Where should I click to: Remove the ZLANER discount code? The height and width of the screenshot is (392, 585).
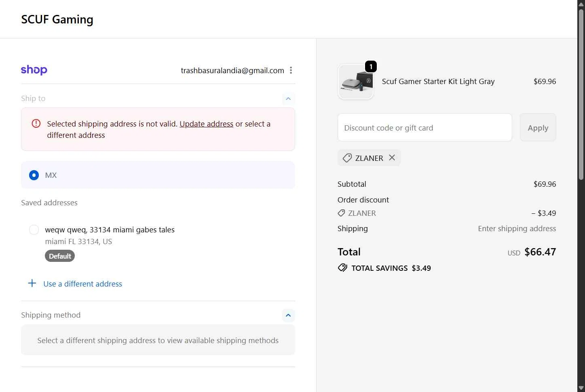pyautogui.click(x=392, y=158)
